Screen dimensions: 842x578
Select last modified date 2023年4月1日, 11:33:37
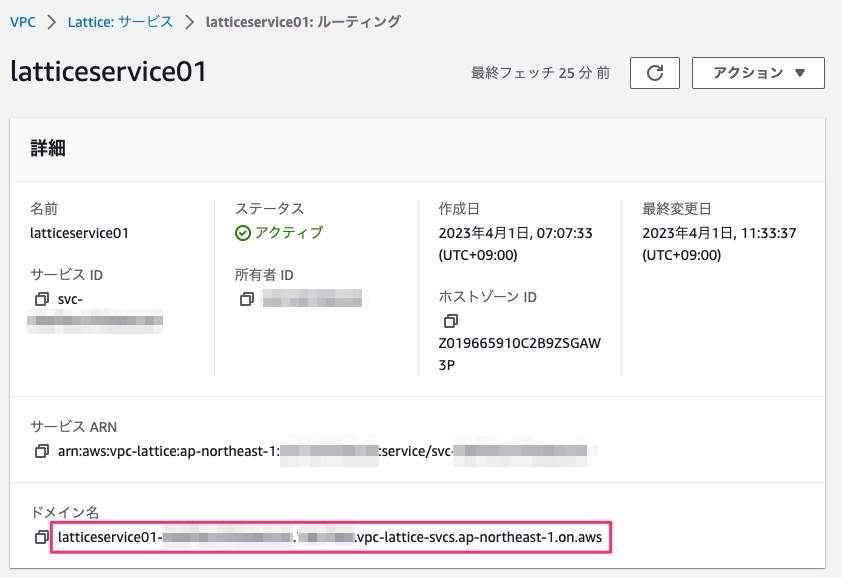coord(719,233)
